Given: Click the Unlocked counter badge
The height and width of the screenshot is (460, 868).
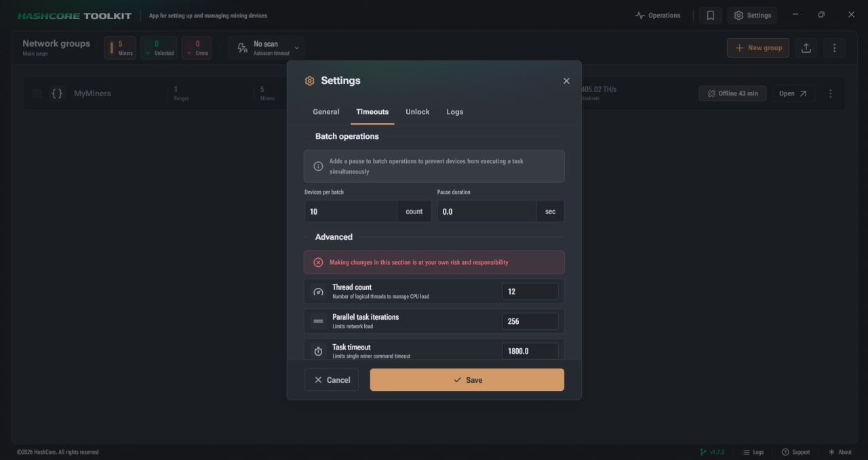Looking at the screenshot, I should [x=159, y=48].
